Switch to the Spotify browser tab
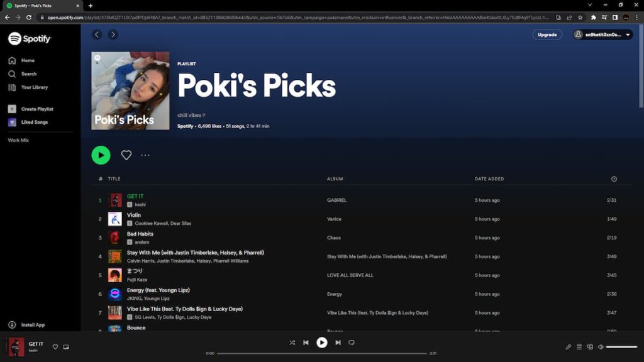The width and height of the screenshot is (644, 362). tap(35, 6)
